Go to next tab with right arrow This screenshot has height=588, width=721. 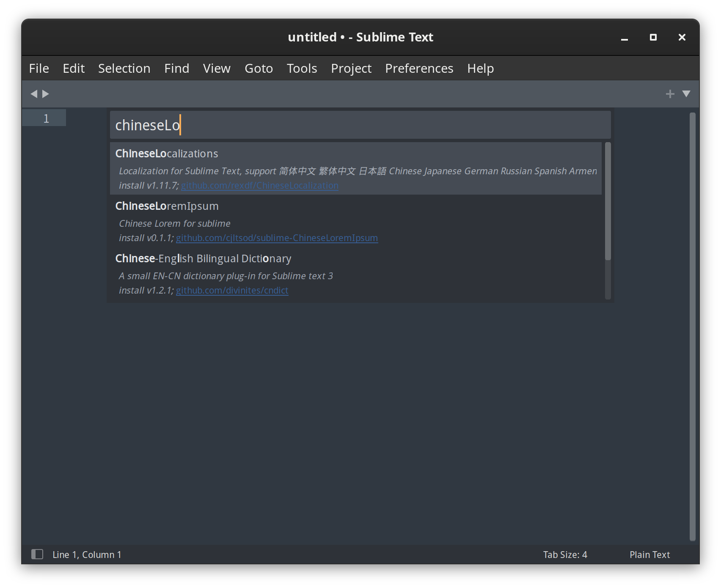[x=46, y=93]
